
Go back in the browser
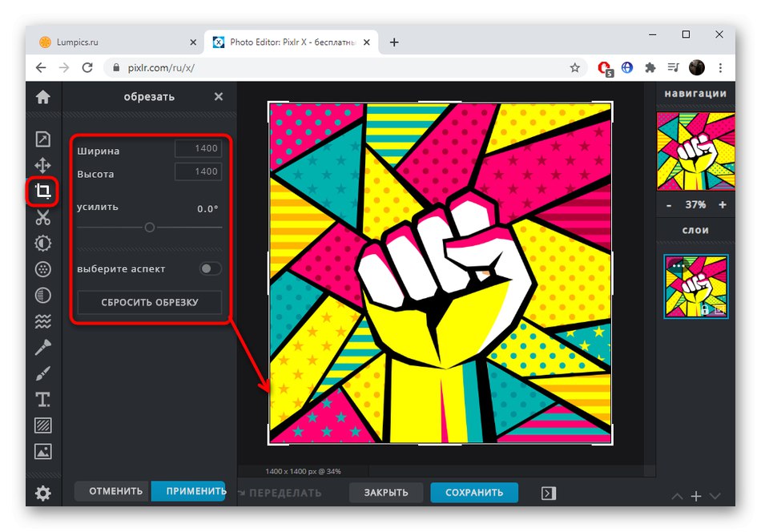click(x=41, y=67)
